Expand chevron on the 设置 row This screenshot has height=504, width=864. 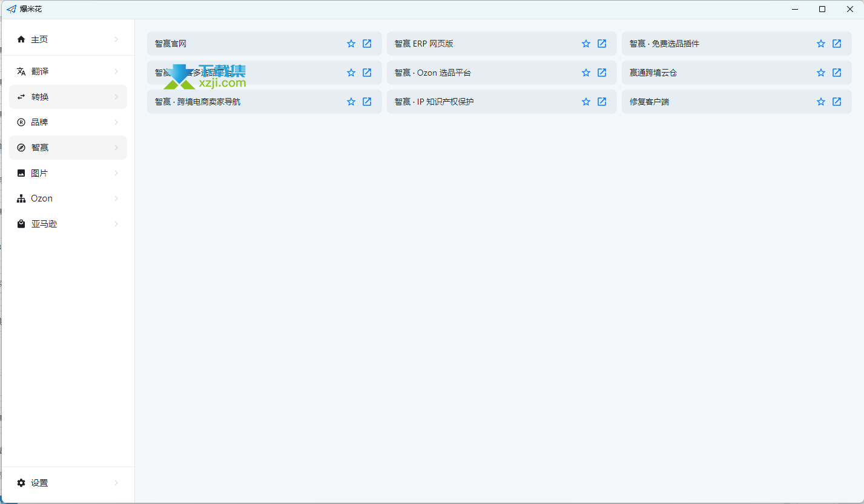(x=116, y=483)
